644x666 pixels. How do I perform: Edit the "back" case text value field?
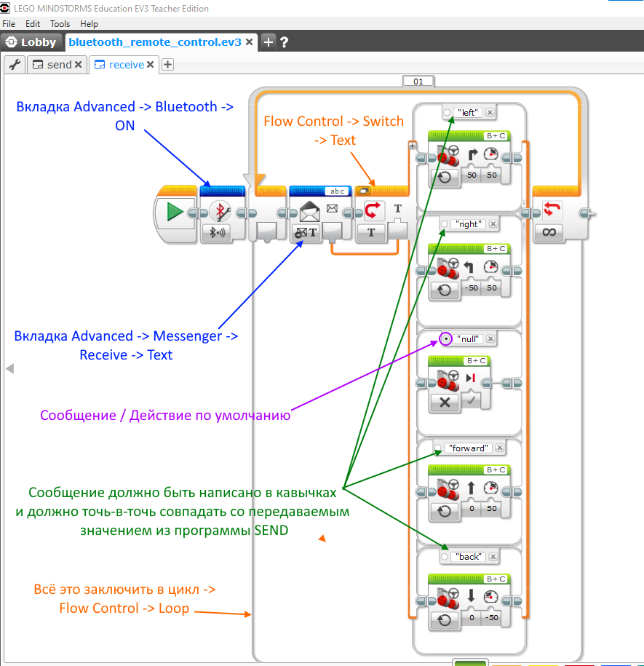point(469,557)
